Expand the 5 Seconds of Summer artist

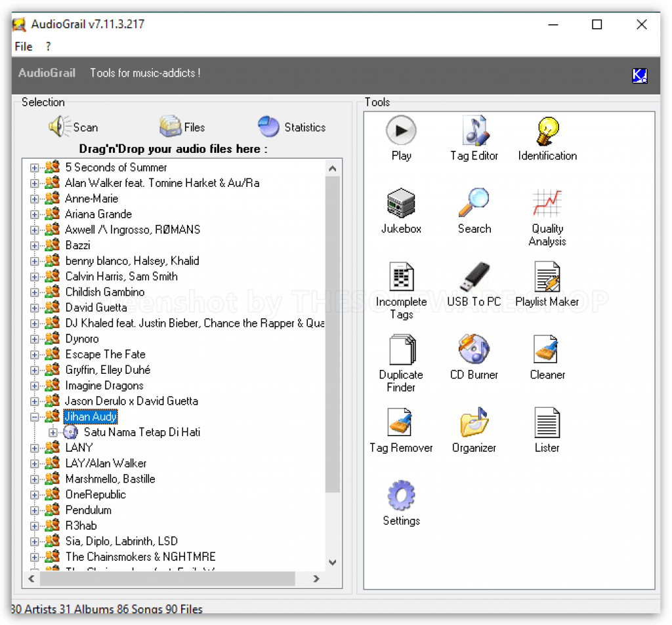(x=34, y=168)
